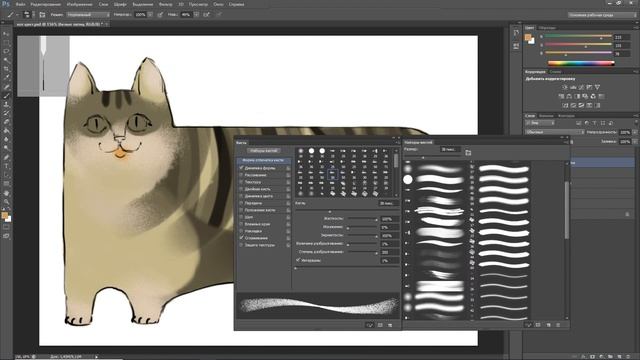
Task: Open the Окно menu
Action: click(218, 4)
